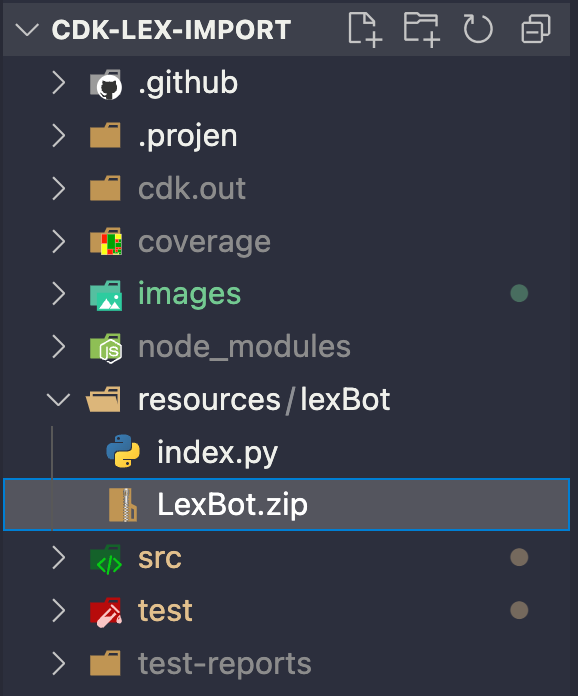Click the New File icon
The width and height of the screenshot is (578, 696).
click(x=365, y=29)
